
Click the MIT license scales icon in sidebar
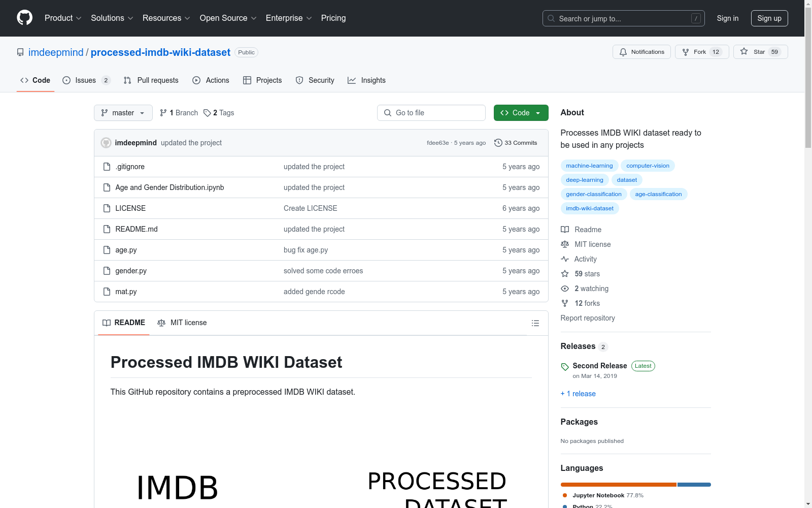[564, 244]
